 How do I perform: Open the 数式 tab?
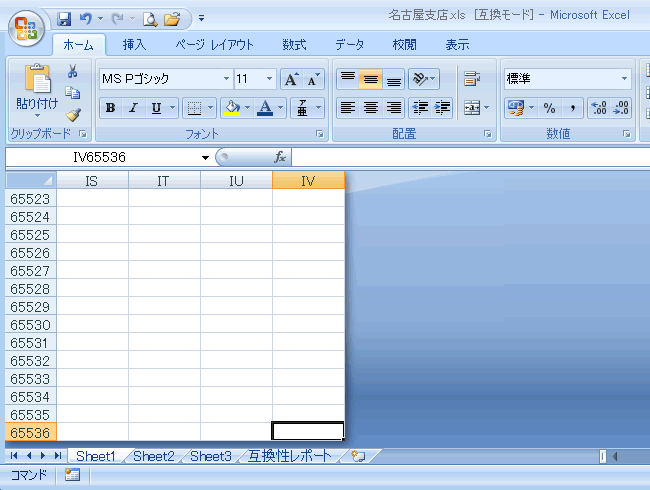pyautogui.click(x=294, y=45)
